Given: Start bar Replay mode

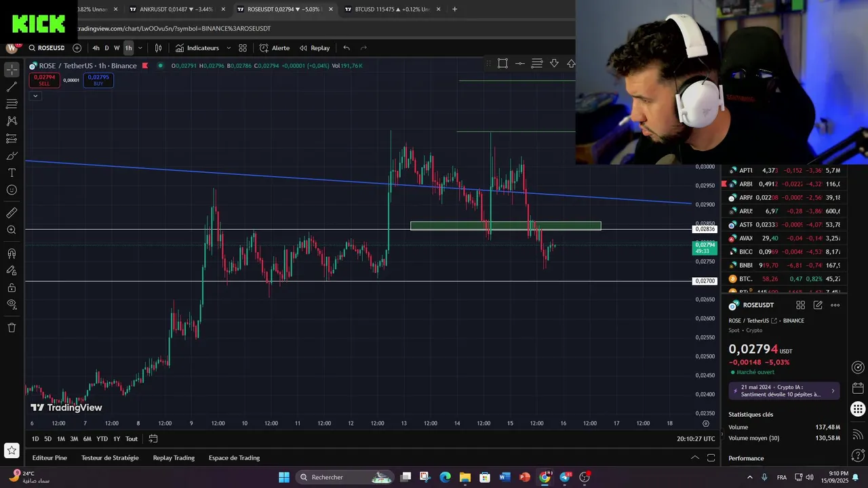Looking at the screenshot, I should point(315,48).
